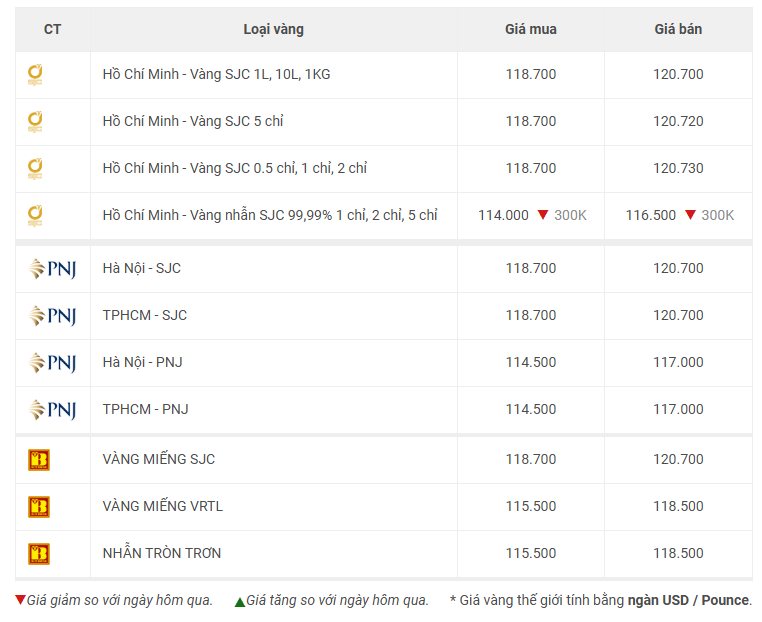Click the Giá mua column header
This screenshot has height=622, width=762.
pyautogui.click(x=531, y=29)
